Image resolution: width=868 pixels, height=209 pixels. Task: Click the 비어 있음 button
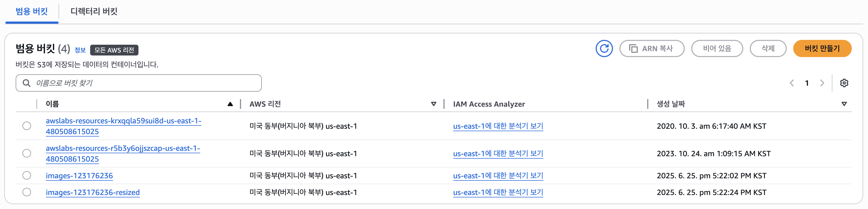[x=717, y=48]
